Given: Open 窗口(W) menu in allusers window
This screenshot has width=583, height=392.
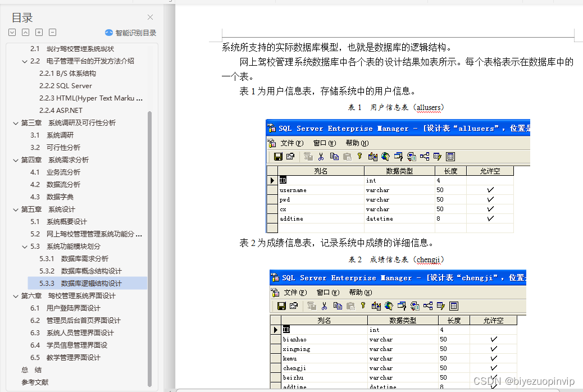Looking at the screenshot, I should click(x=325, y=143).
